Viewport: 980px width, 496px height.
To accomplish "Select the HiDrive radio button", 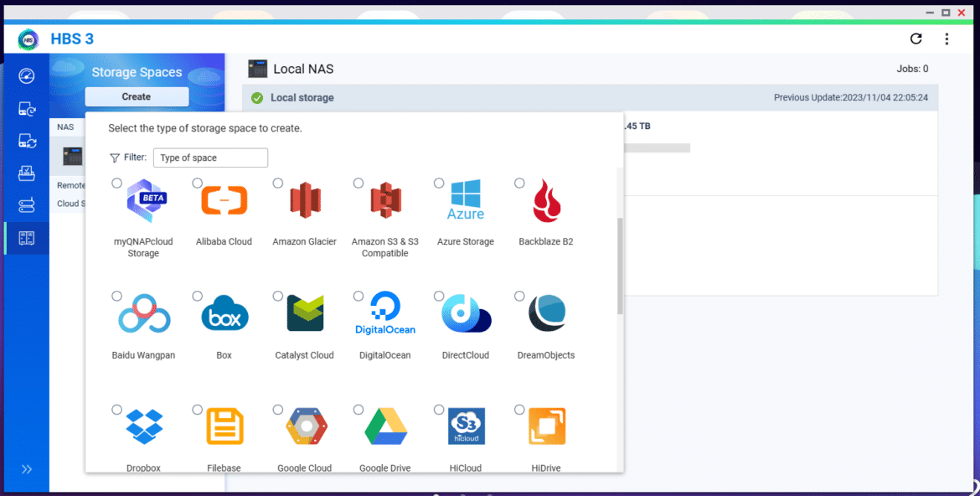I will tap(519, 410).
